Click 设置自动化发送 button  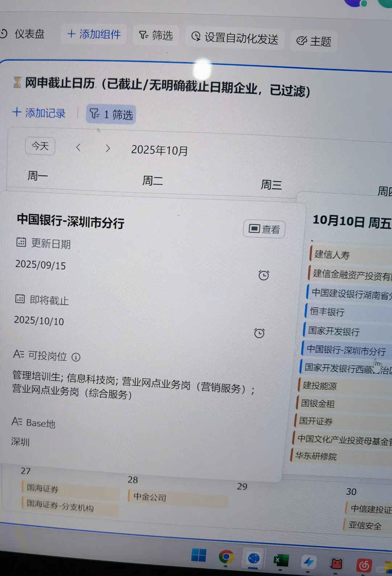(234, 38)
